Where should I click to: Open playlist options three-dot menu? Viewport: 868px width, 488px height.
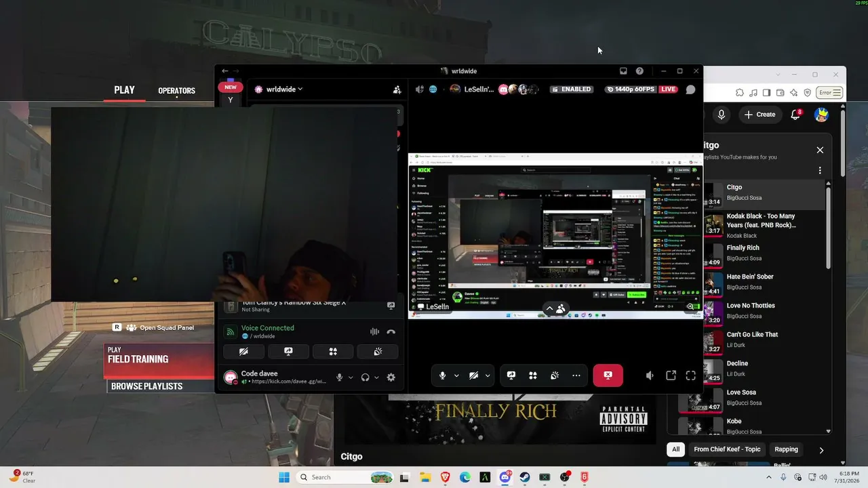[820, 171]
